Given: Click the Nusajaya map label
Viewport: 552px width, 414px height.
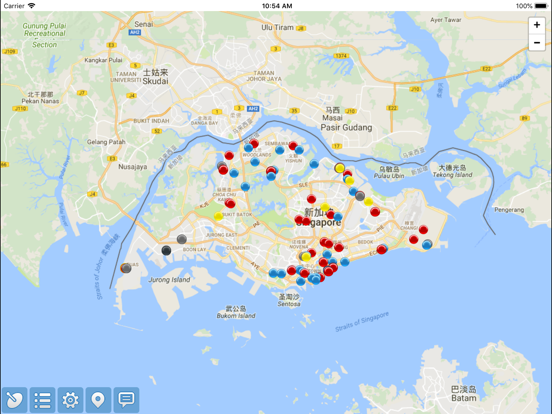Looking at the screenshot, I should [x=133, y=167].
